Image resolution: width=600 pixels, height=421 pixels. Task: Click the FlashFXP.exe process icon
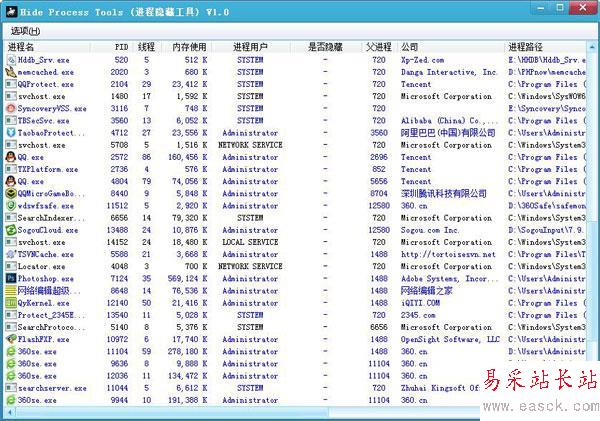coord(11,339)
